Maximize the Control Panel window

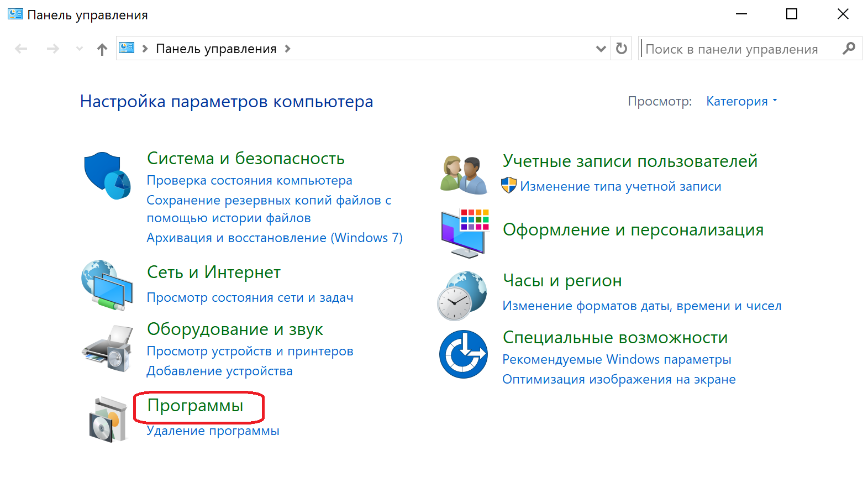point(792,14)
